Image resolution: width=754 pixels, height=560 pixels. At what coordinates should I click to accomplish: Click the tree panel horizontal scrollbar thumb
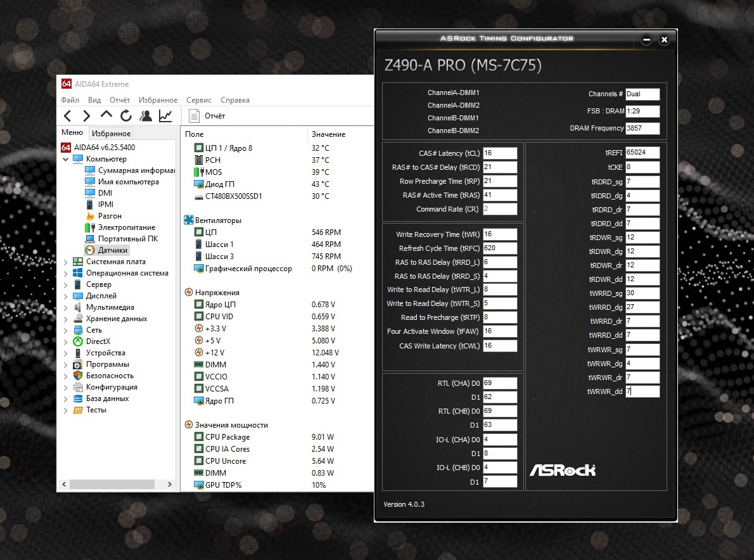(x=112, y=484)
